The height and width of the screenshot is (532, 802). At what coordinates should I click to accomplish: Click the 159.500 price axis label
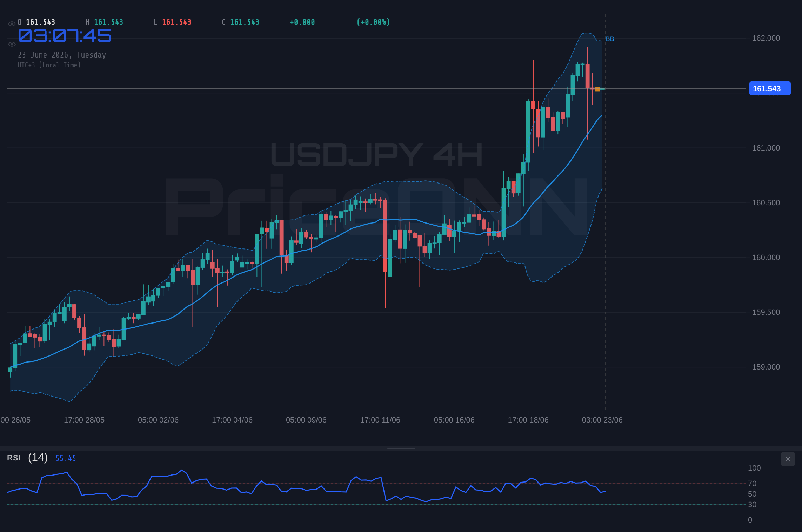click(x=766, y=312)
